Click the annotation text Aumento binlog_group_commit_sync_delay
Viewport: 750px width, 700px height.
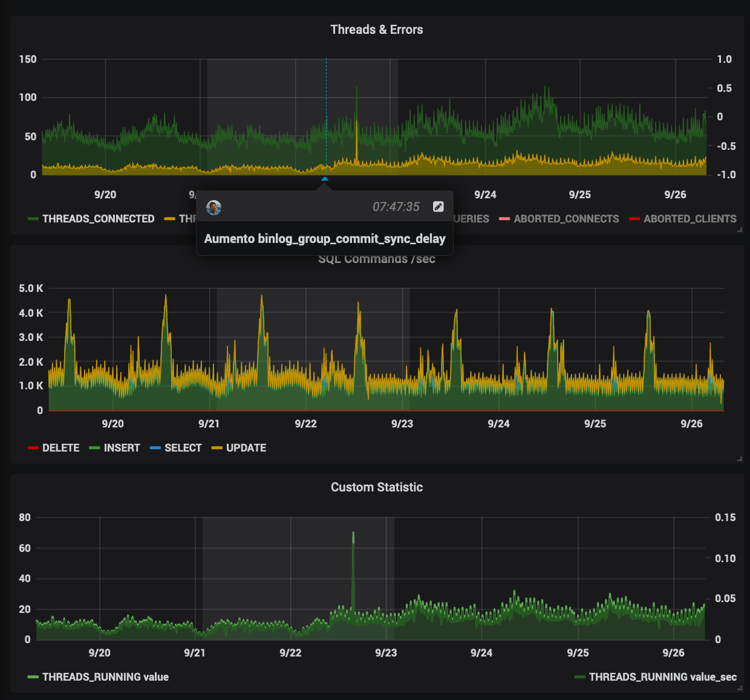point(325,239)
